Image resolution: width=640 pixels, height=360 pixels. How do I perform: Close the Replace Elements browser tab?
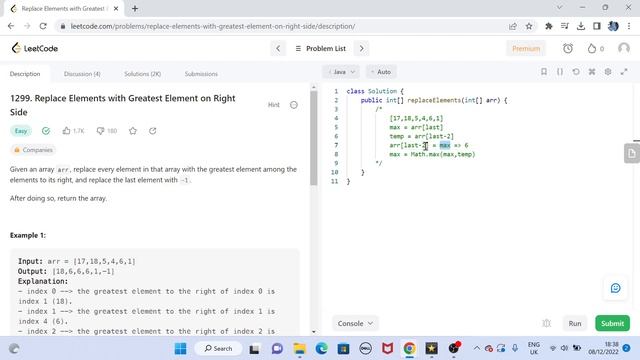click(x=116, y=8)
